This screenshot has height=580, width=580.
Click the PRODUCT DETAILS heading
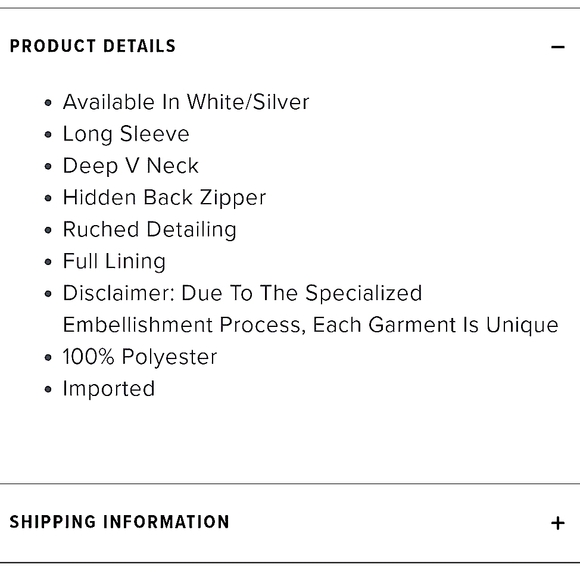pyautogui.click(x=93, y=46)
